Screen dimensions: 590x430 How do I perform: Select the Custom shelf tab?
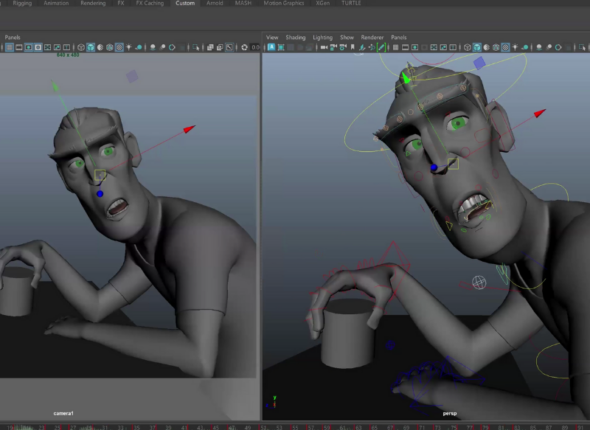185,3
